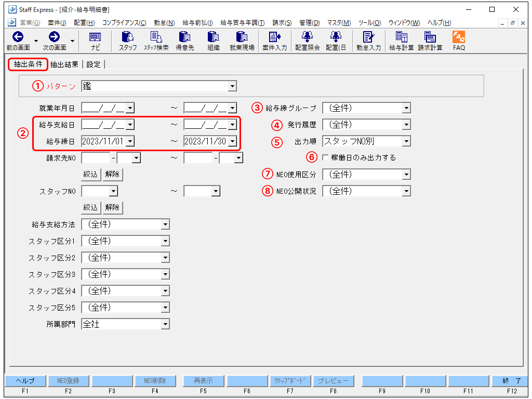Open the パターン dropdown
This screenshot has height=399, width=532.
pyautogui.click(x=232, y=86)
